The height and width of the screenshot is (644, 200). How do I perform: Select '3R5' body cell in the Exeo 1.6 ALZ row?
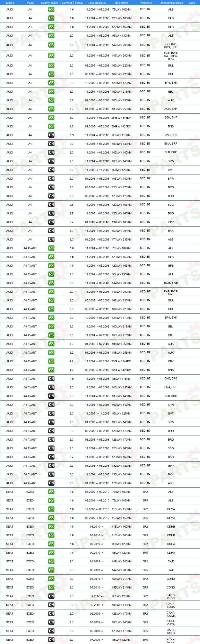[145, 500]
